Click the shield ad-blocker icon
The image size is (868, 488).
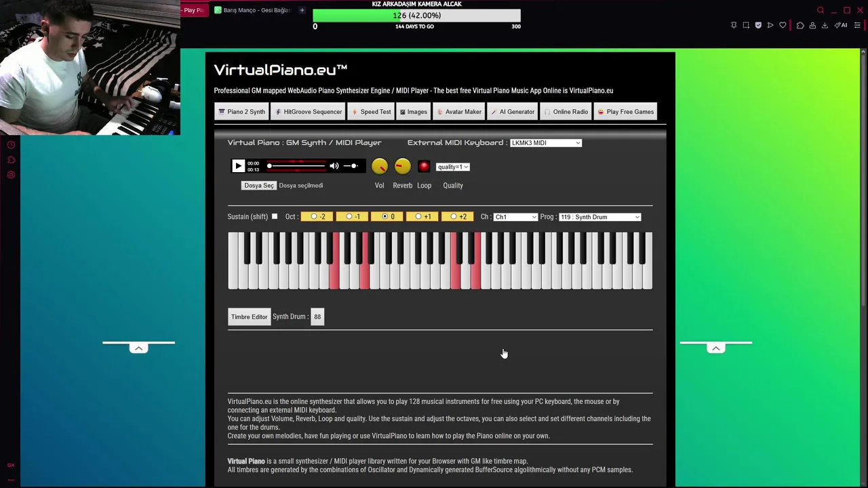pyautogui.click(x=758, y=25)
